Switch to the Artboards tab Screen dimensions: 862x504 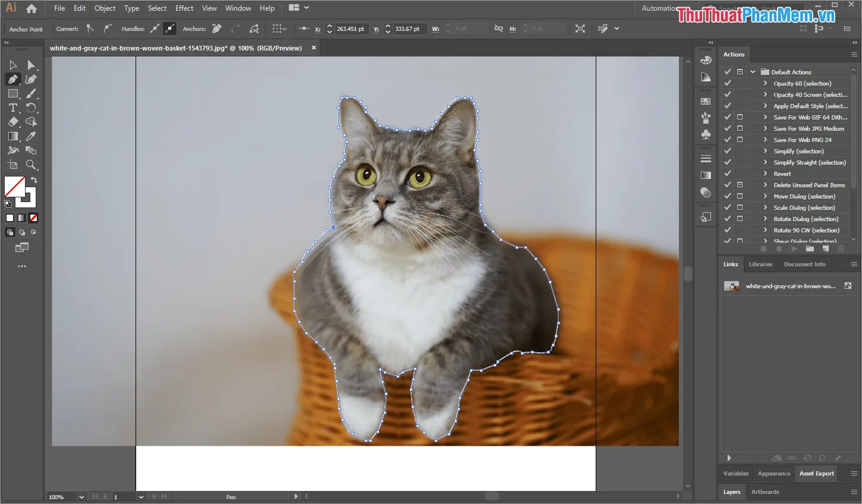[x=765, y=492]
